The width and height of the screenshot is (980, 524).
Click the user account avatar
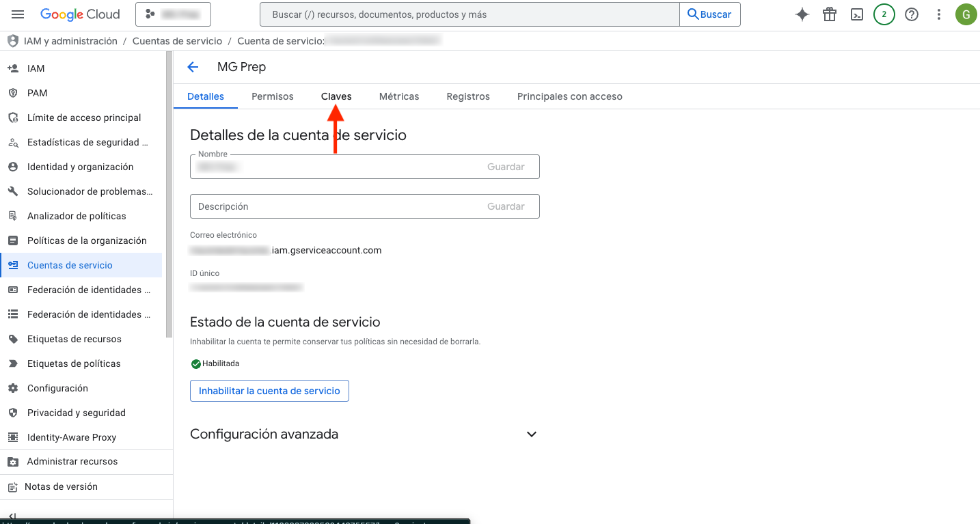pyautogui.click(x=965, y=14)
